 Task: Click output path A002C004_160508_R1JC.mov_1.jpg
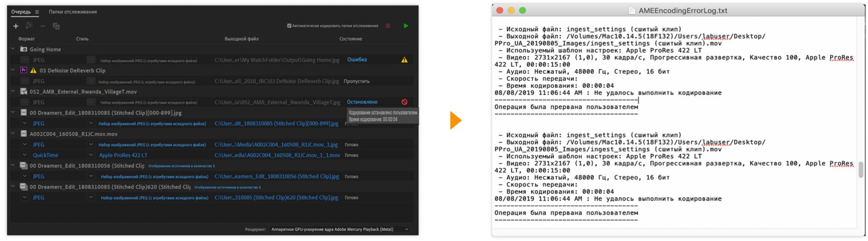click(x=276, y=145)
